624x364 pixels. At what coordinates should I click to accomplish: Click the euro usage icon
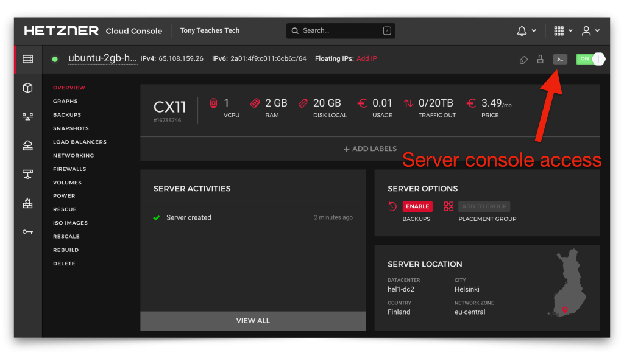point(362,103)
